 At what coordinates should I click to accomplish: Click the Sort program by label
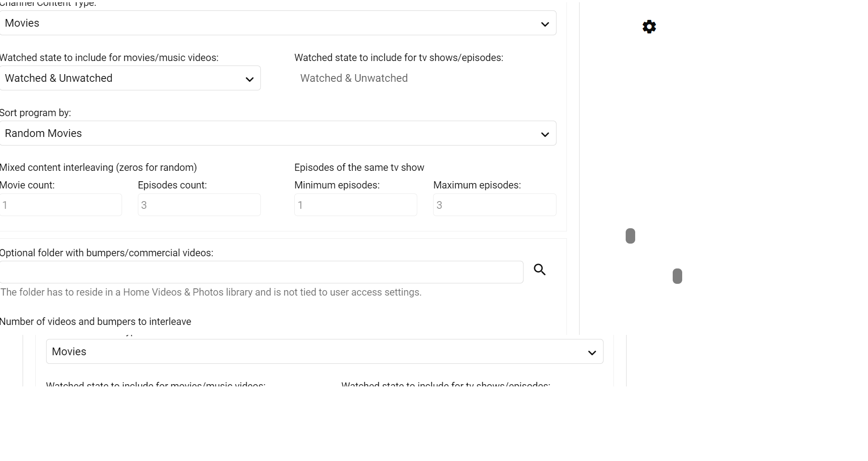coord(35,113)
